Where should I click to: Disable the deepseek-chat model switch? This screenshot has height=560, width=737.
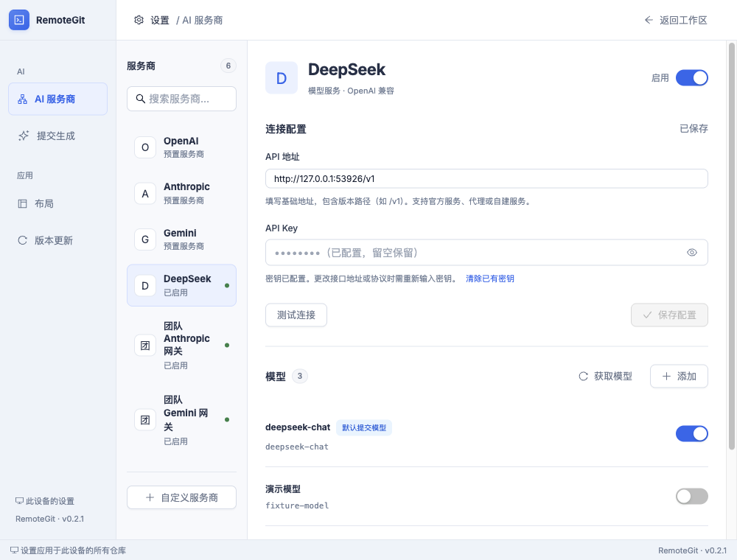click(692, 433)
